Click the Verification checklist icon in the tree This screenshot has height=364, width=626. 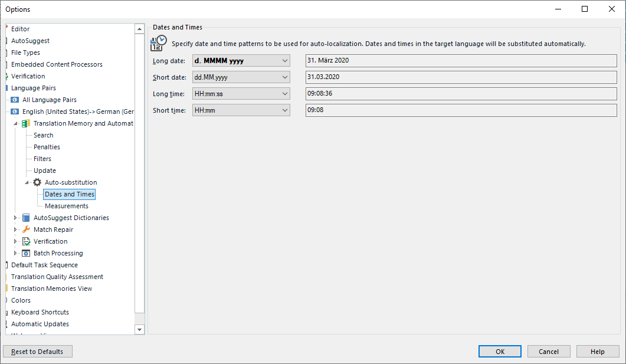tap(25, 241)
